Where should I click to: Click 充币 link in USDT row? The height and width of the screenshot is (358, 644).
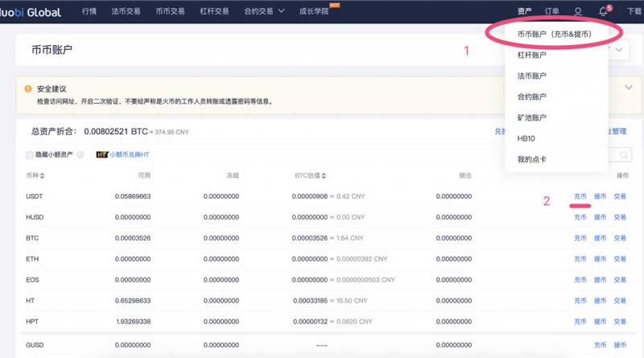(x=580, y=195)
